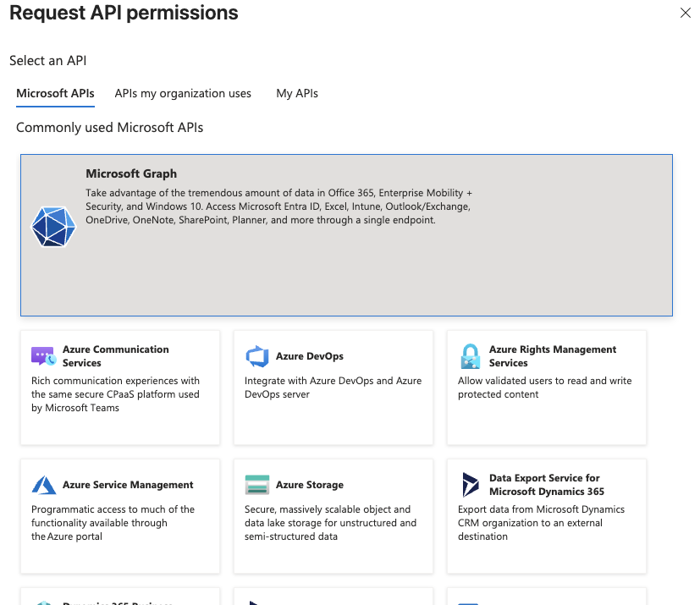
Task: Close the Request API permissions panel
Action: [x=686, y=13]
